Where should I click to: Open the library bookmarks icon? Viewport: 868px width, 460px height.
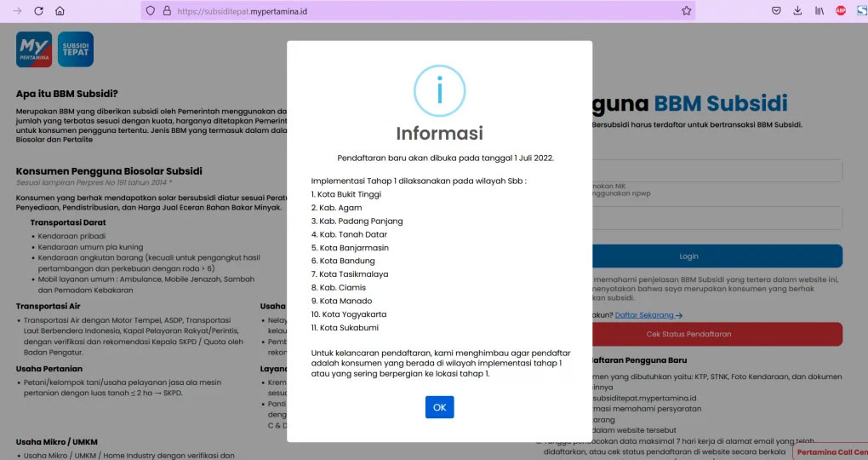819,11
